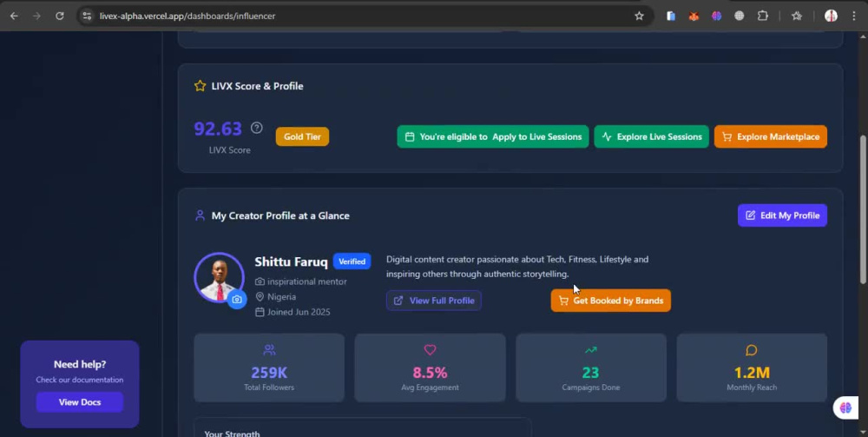
Task: Click the browser back arrow
Action: click(14, 16)
